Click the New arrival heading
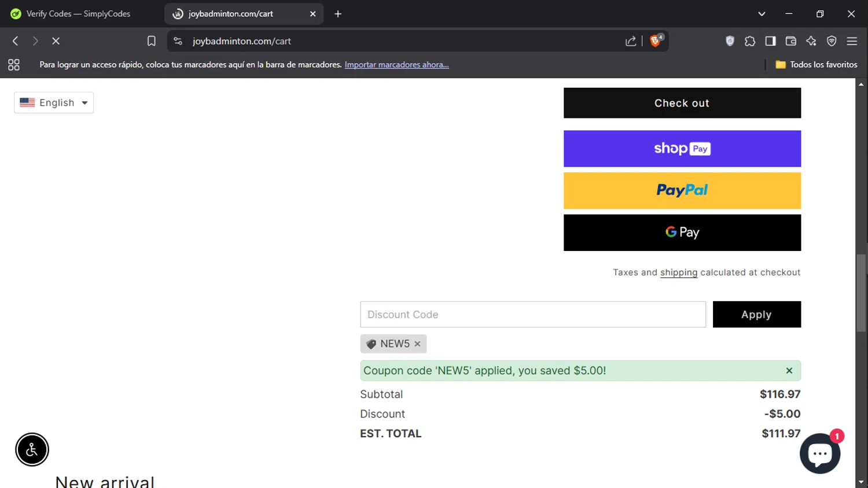Screen dimensions: 868x488 105,481
